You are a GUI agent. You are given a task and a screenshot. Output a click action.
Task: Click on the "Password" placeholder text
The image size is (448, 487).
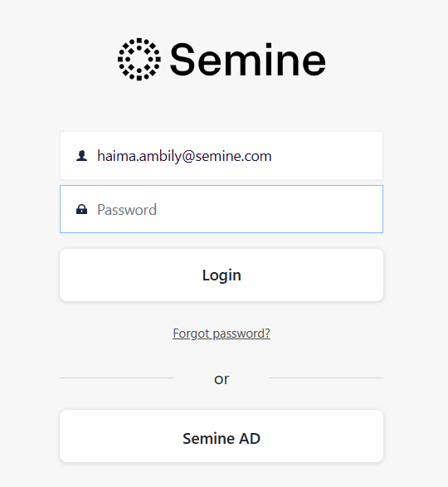[127, 210]
